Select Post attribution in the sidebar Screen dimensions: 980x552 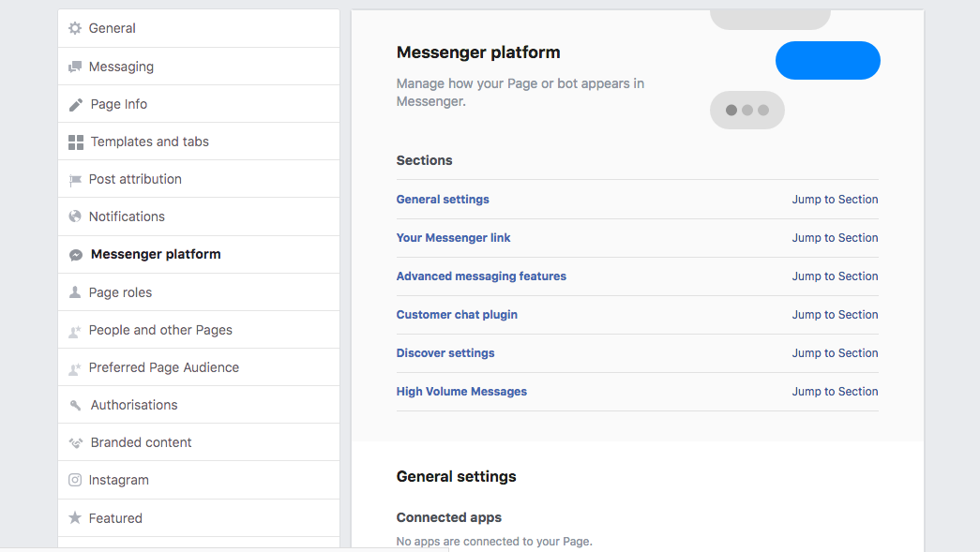pyautogui.click(x=199, y=179)
